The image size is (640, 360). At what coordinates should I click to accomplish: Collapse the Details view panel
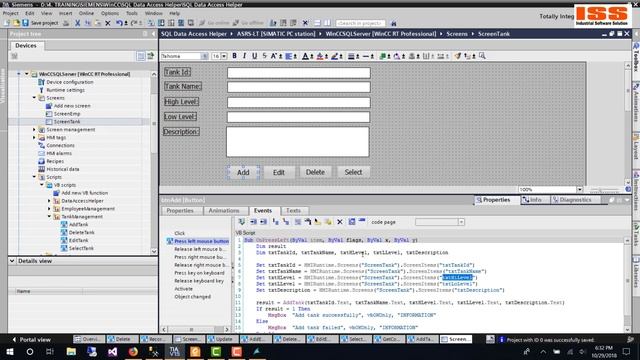12,261
